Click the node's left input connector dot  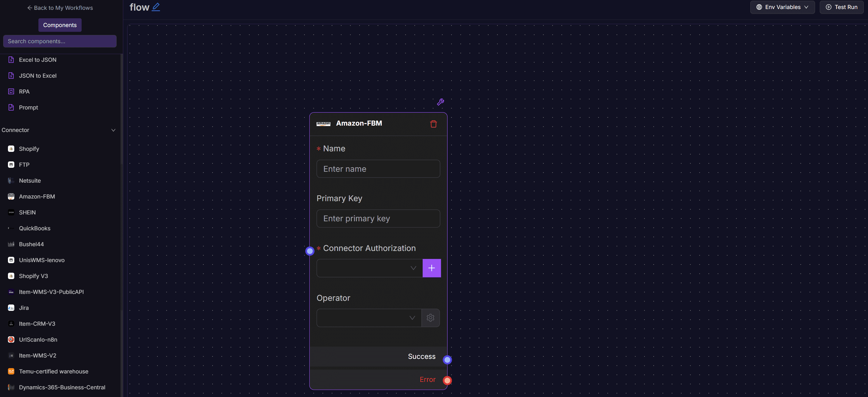pyautogui.click(x=310, y=251)
